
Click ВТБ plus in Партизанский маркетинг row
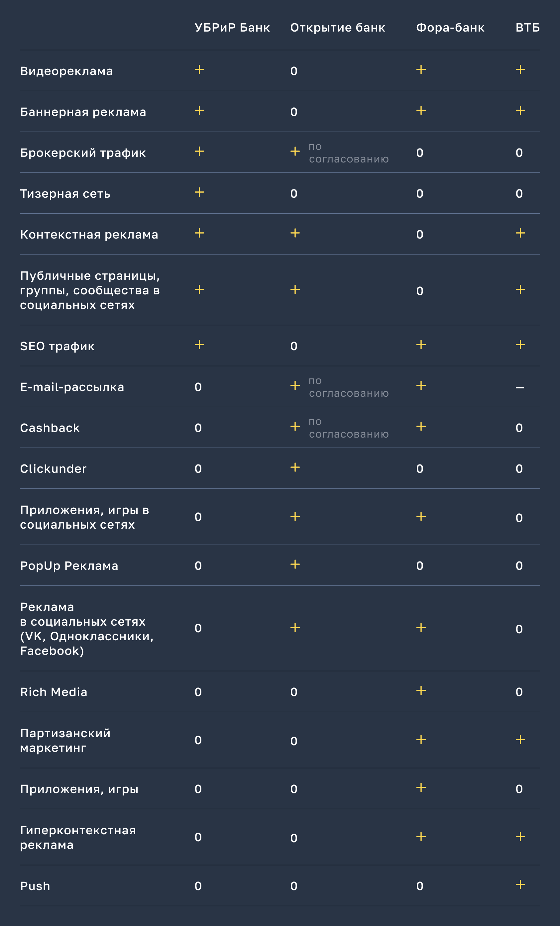pos(520,740)
